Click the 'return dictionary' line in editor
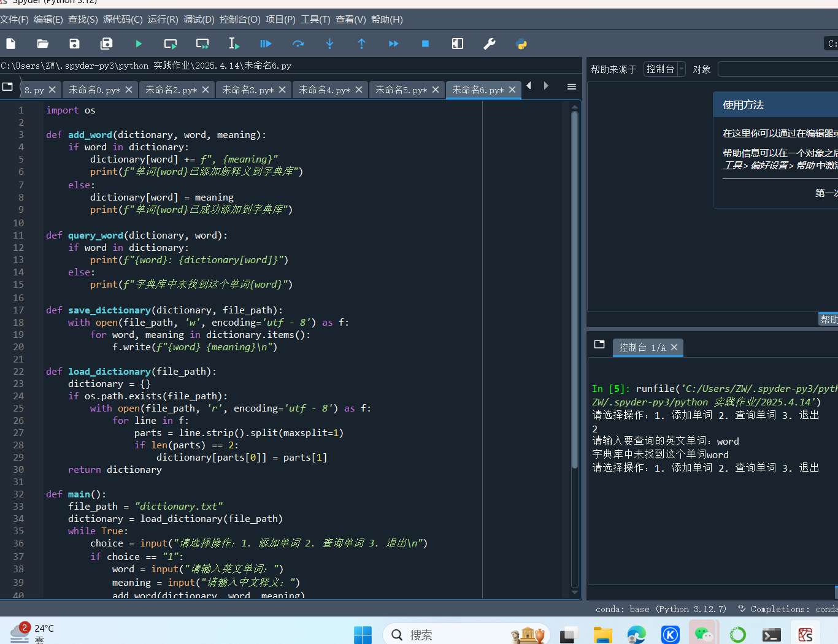 tap(115, 470)
